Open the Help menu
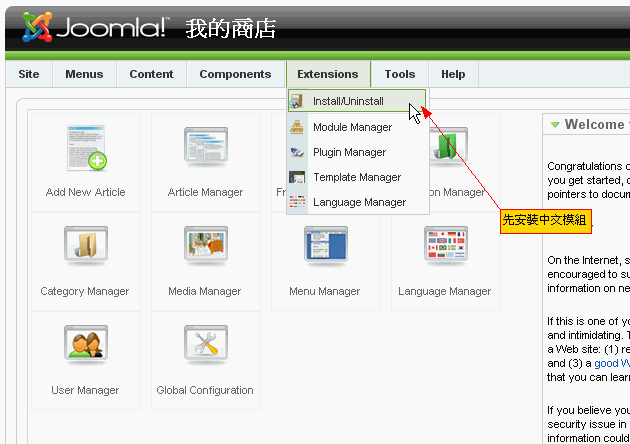This screenshot has width=630, height=444. pyautogui.click(x=453, y=74)
